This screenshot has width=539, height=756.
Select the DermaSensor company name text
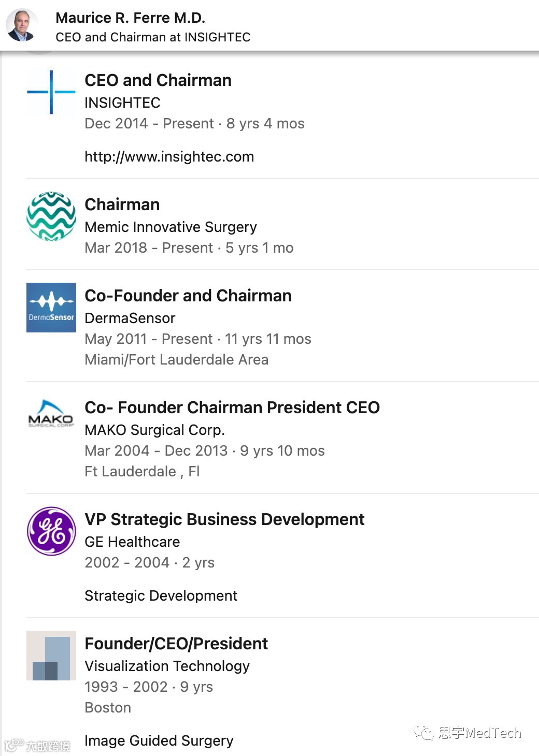tap(130, 318)
